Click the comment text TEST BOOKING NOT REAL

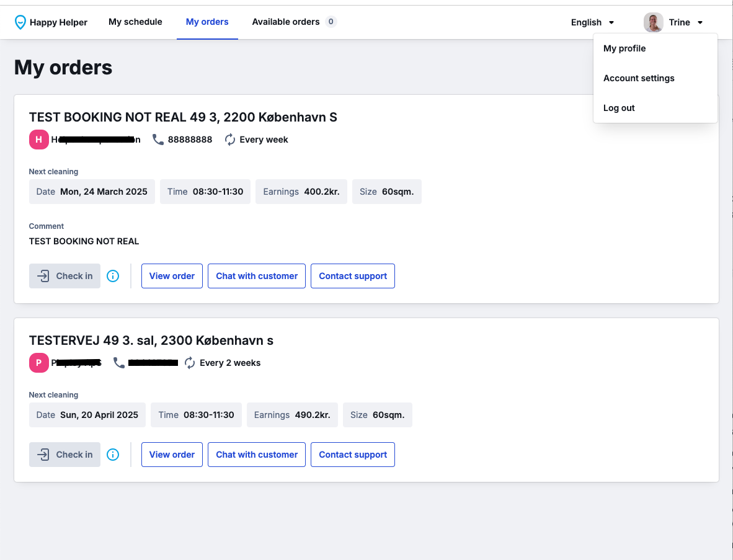pyautogui.click(x=84, y=241)
